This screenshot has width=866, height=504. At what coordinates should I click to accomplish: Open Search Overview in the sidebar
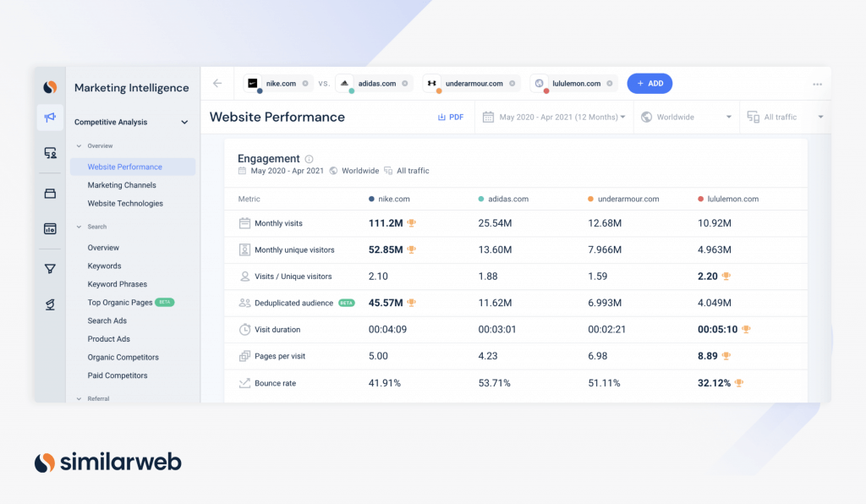pyautogui.click(x=103, y=247)
